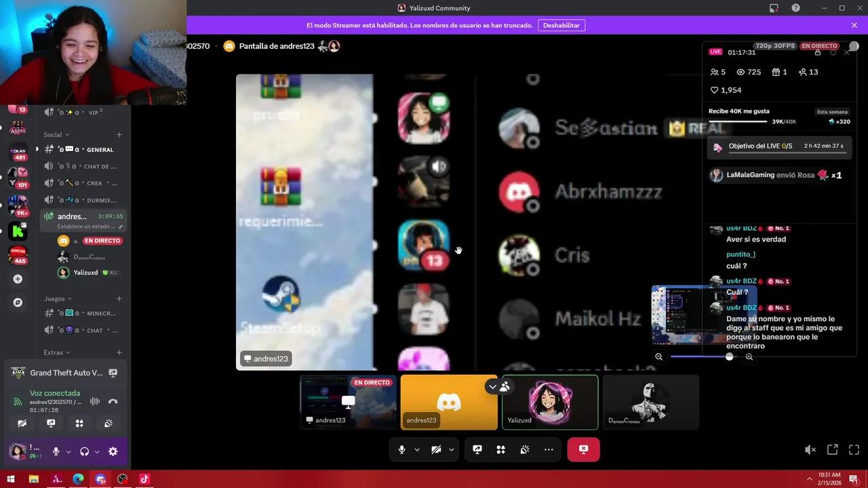Open the server with the 9K+ badge
Screen dimensions: 868x488
(x=18, y=205)
